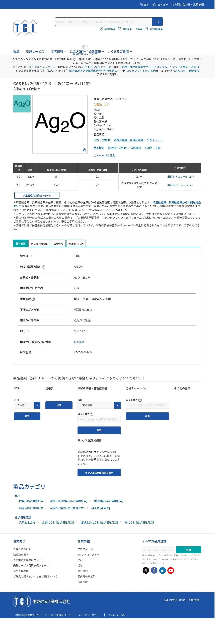Open structure search (構造式検索) icon
The width and height of the screenshot is (217, 644).
click(101, 28)
